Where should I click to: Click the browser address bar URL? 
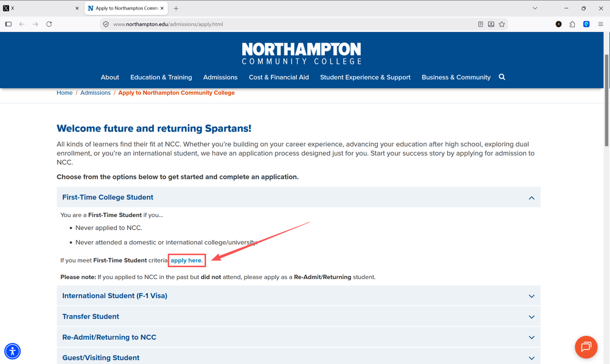[x=168, y=24]
